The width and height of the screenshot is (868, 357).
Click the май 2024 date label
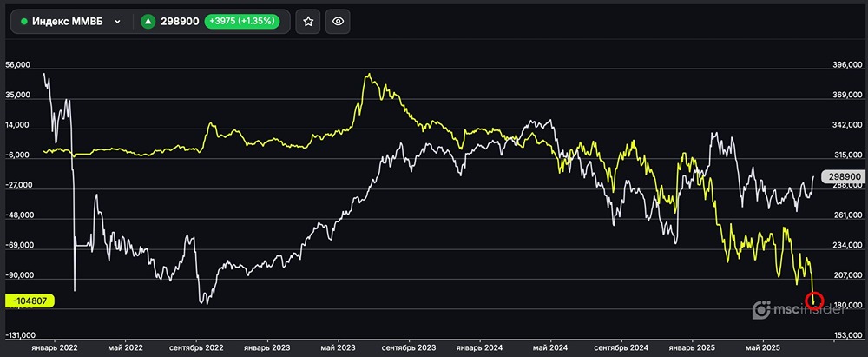(551, 347)
